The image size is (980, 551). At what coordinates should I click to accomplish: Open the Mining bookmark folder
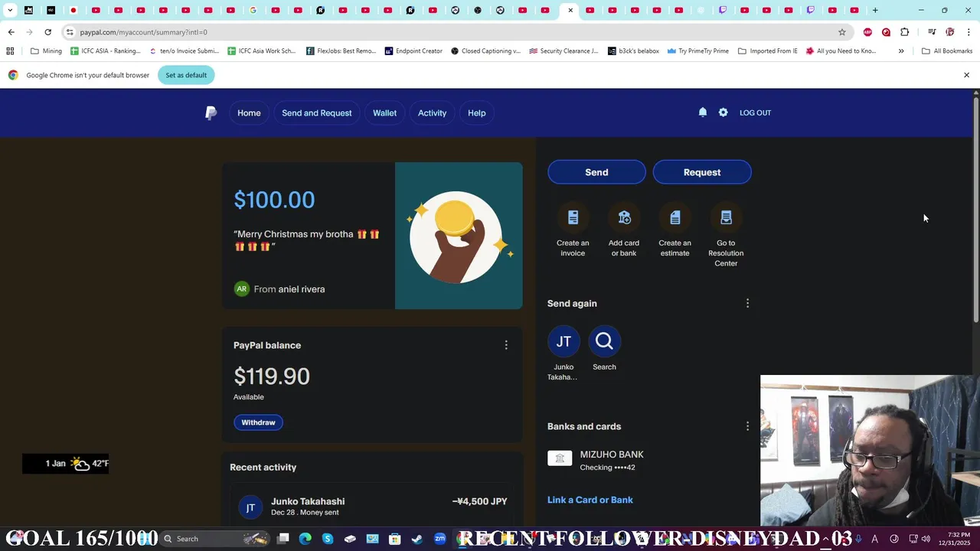pos(47,51)
